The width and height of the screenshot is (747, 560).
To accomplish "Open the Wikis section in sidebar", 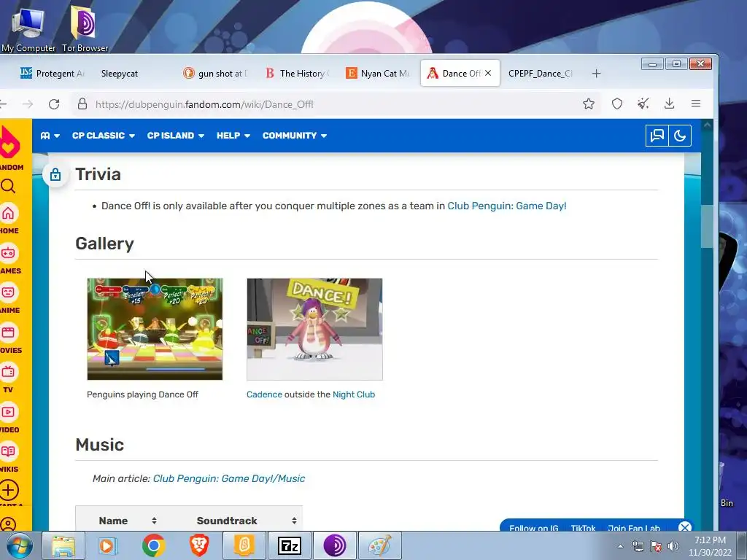I will point(9,457).
